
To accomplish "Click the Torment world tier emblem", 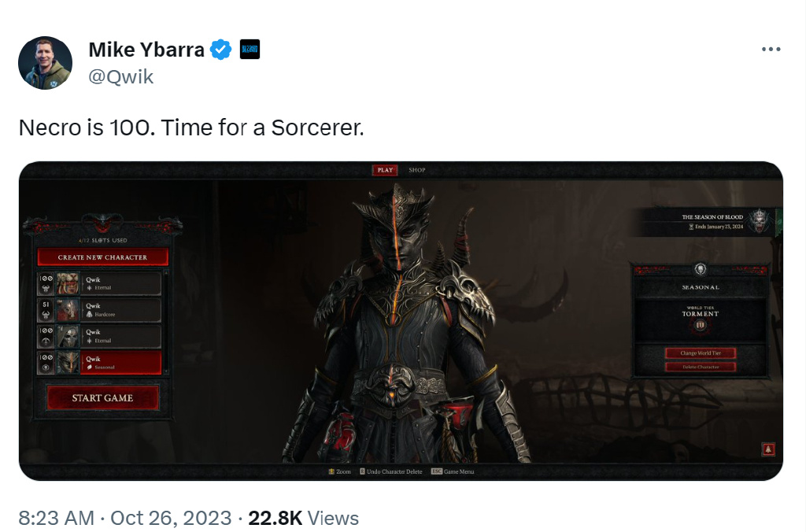I will click(700, 325).
